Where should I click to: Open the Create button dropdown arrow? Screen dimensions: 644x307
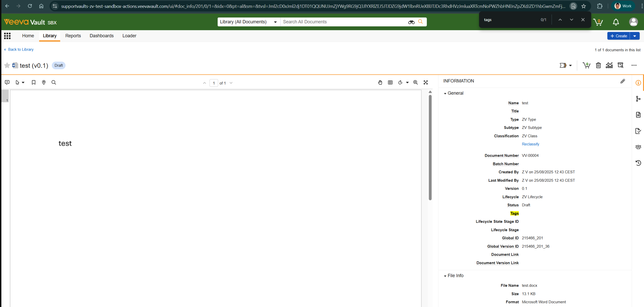[x=635, y=36]
